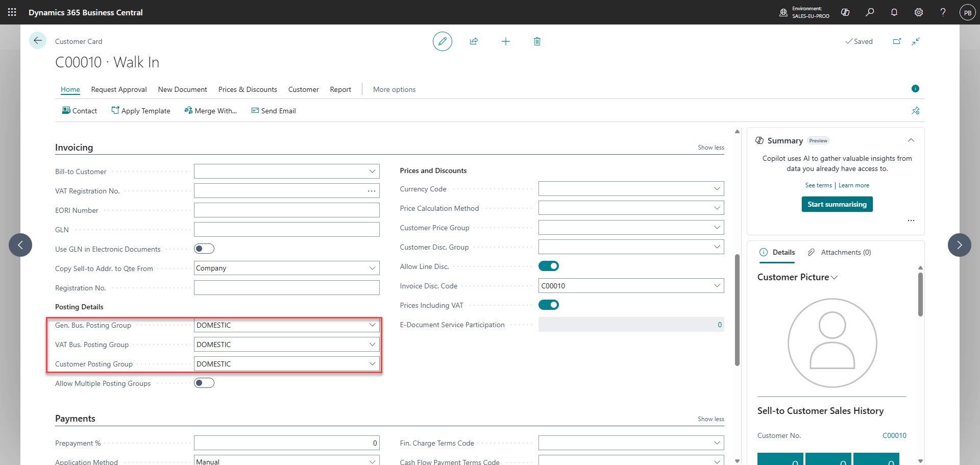Open the settings gear
The image size is (980, 465).
click(x=919, y=12)
